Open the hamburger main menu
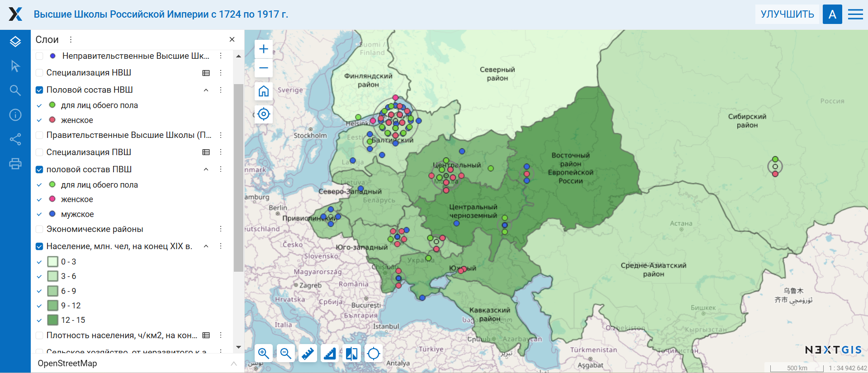 855,14
